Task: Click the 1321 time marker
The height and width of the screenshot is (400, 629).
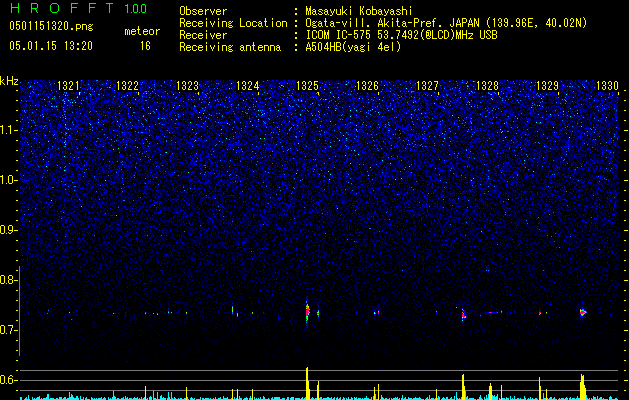Action: (68, 85)
